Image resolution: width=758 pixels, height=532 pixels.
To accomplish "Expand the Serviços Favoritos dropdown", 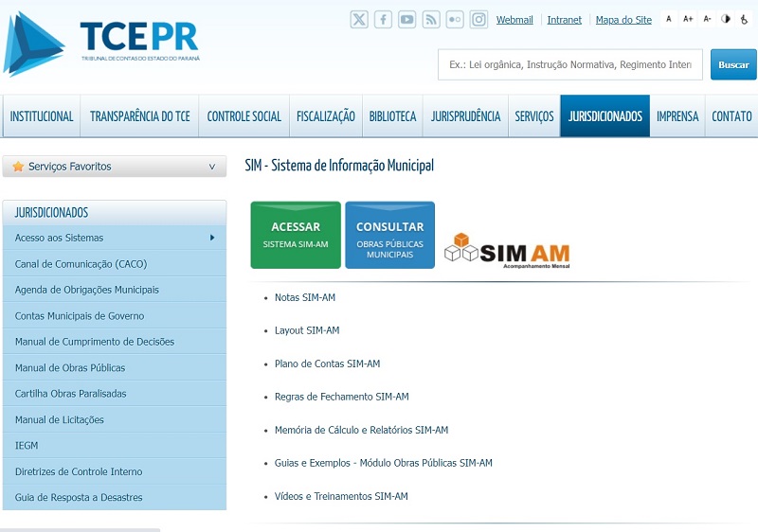I will point(211,167).
